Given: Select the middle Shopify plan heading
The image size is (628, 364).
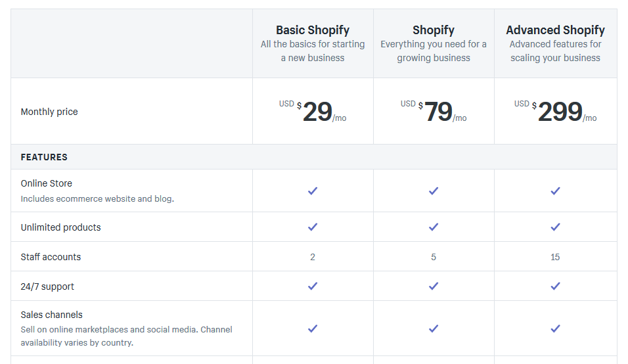Looking at the screenshot, I should [x=434, y=30].
